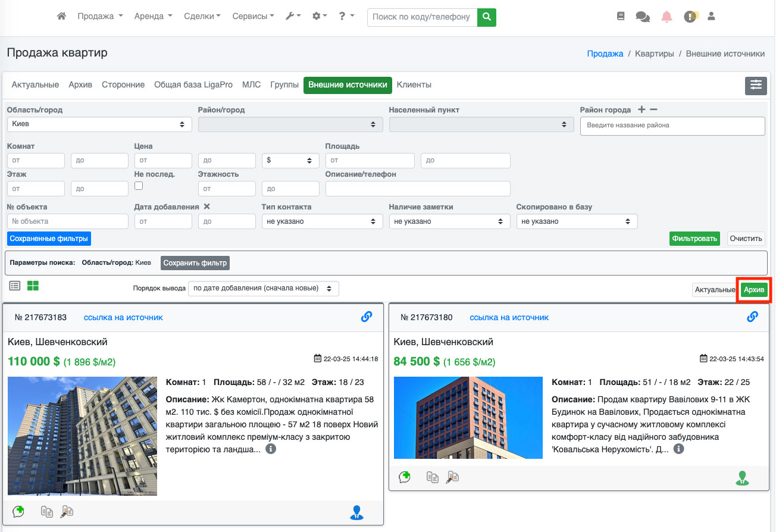
Task: Click the green search magnifier button
Action: tap(487, 17)
